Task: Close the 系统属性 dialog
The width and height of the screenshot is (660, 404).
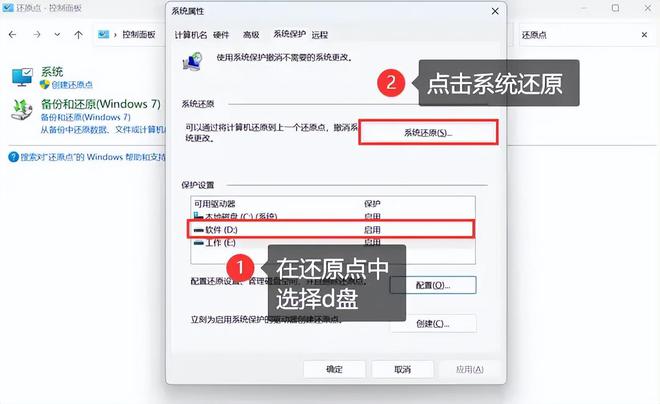Action: [x=495, y=11]
